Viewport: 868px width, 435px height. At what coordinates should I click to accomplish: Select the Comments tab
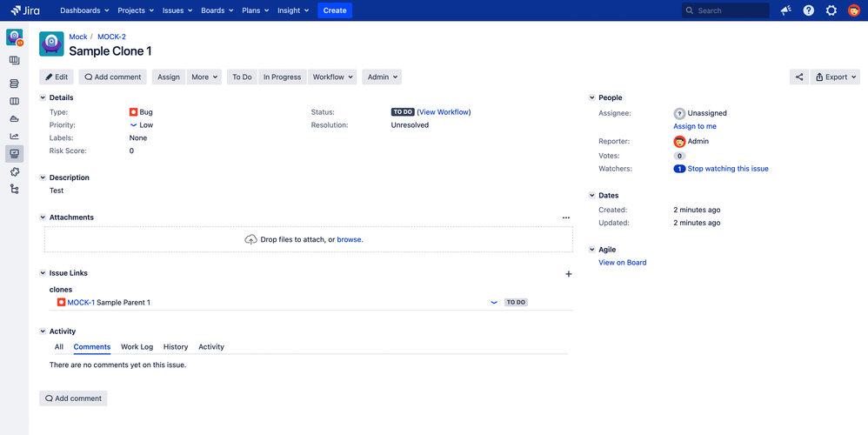[x=92, y=347]
